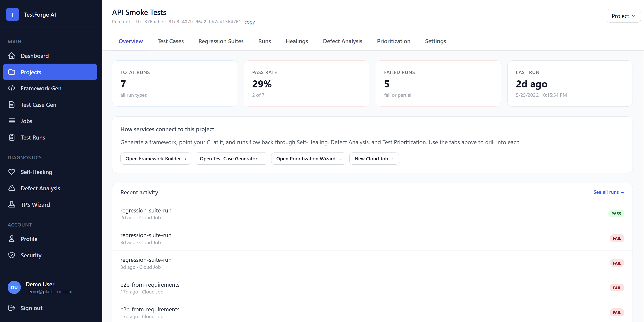The image size is (644, 322).
Task: Click Open Framework Builder button
Action: click(x=156, y=158)
